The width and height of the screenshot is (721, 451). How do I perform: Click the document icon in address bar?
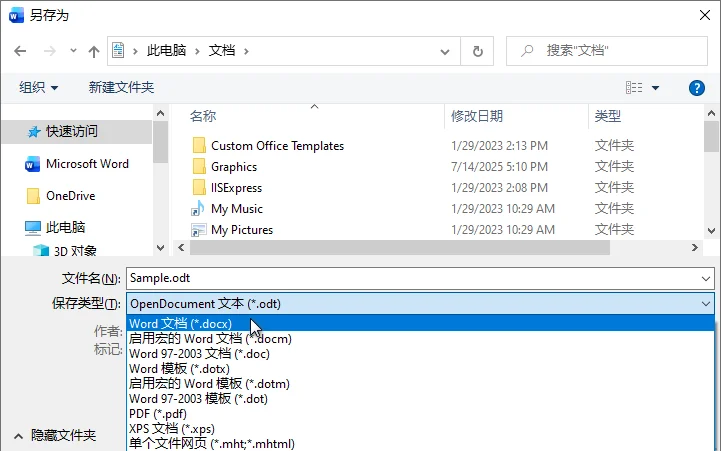tap(118, 50)
